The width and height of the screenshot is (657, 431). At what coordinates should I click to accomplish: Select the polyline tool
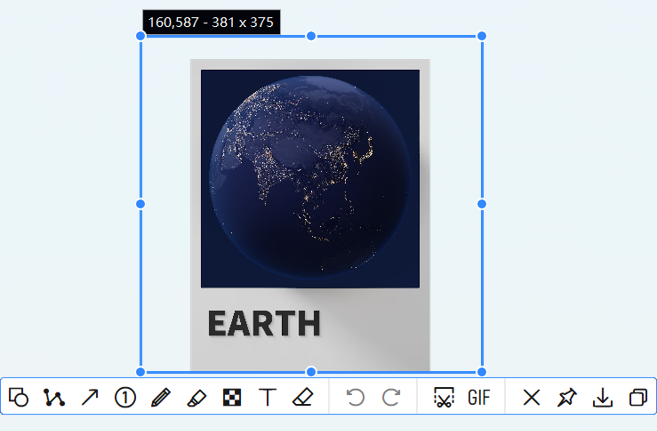(54, 397)
